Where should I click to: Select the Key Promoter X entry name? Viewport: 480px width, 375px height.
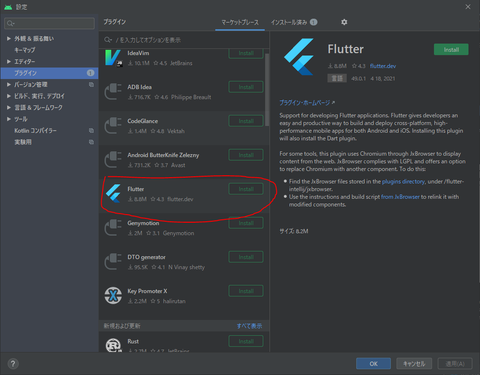[147, 291]
